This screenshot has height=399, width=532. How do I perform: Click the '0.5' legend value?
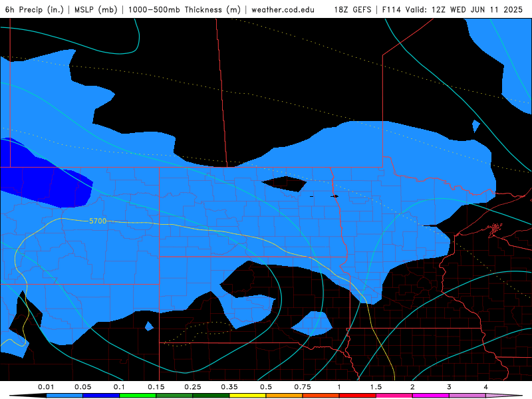(x=266, y=387)
